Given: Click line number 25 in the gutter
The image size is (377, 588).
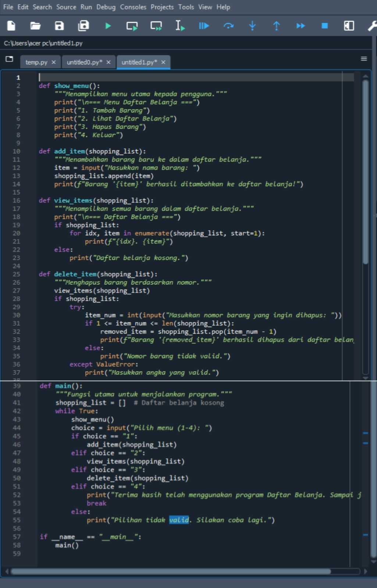Looking at the screenshot, I should pos(17,274).
